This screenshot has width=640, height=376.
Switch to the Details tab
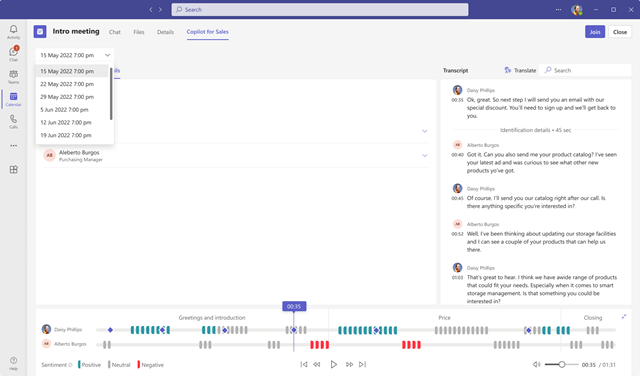pos(165,32)
